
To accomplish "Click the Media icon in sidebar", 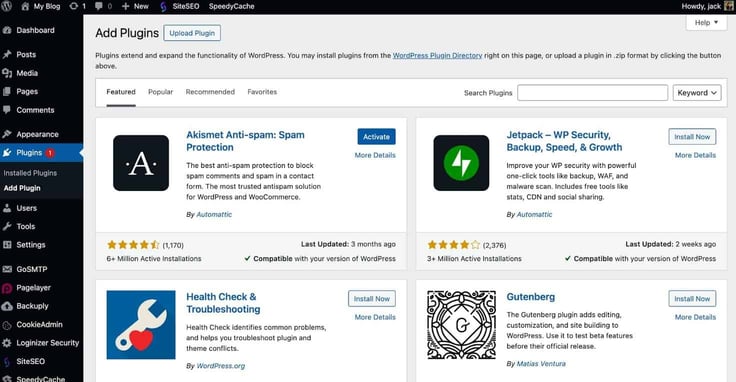I will point(7,73).
